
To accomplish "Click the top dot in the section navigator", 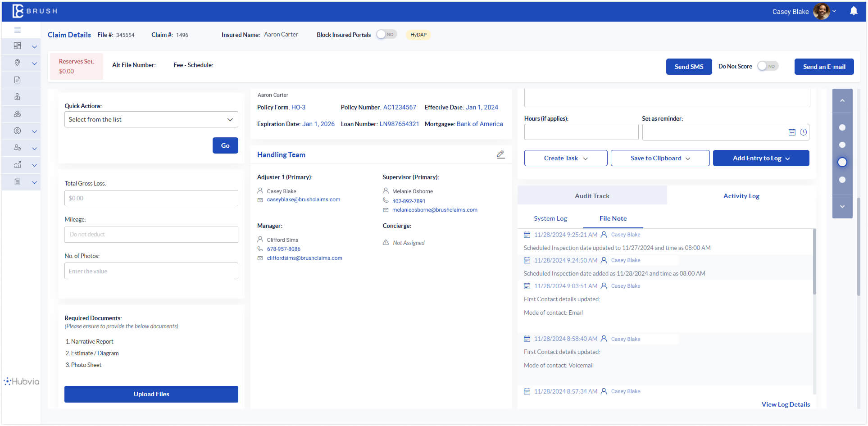I will pyautogui.click(x=842, y=127).
